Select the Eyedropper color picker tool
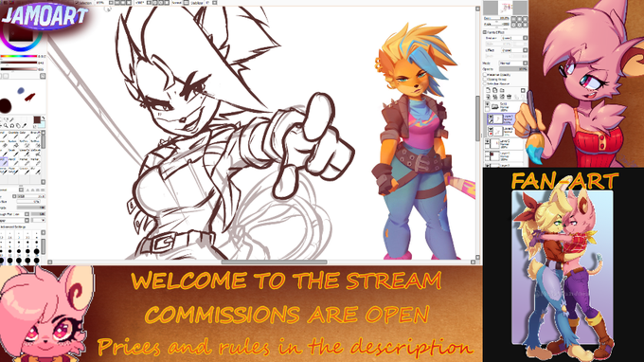Viewport: 644px width, 362px height. 25,126
